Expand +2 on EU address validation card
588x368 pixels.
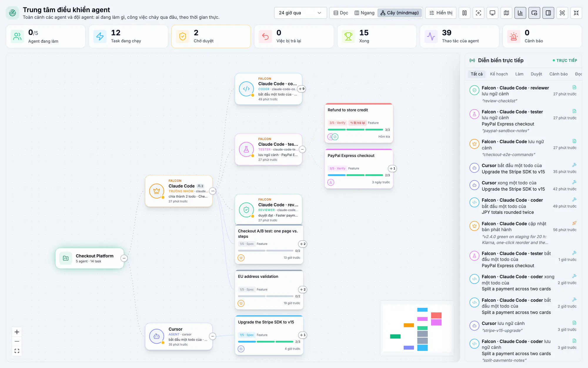[x=303, y=289]
